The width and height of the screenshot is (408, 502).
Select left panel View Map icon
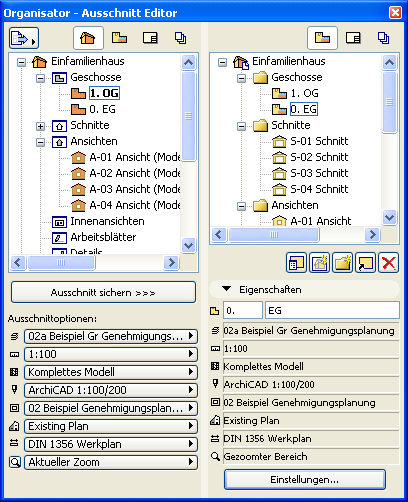pyautogui.click(x=119, y=38)
